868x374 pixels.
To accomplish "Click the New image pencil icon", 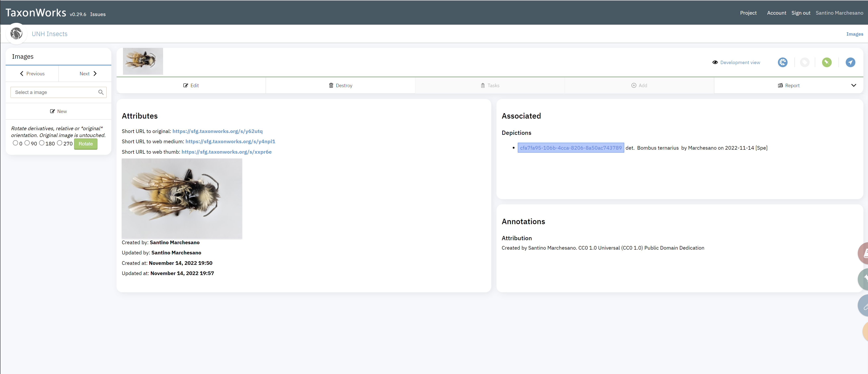I will 52,111.
